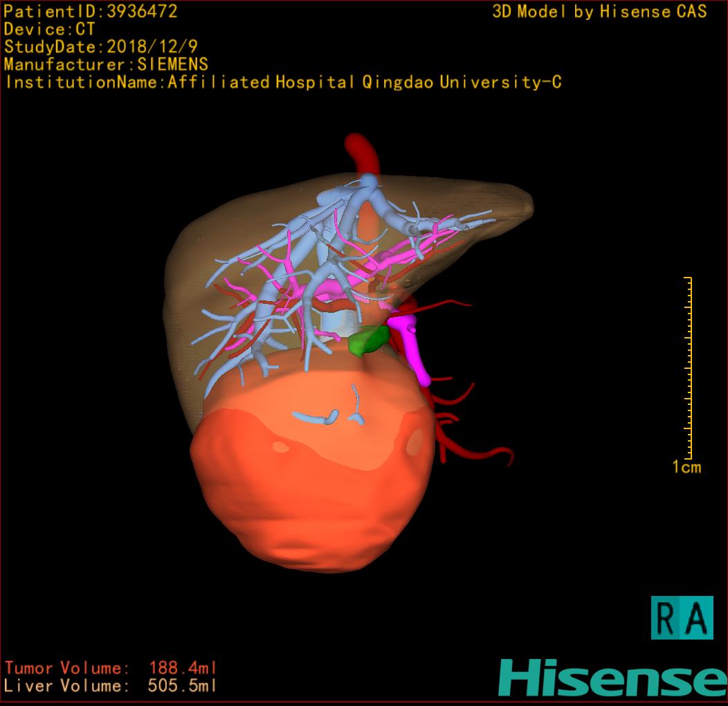
Task: Click the PatientID 3936472 text
Action: [91, 11]
